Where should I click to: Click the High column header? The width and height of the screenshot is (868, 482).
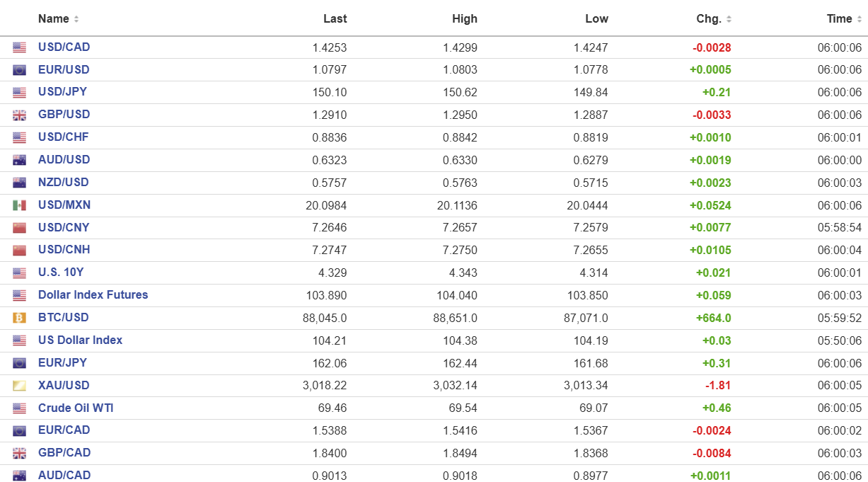pyautogui.click(x=465, y=19)
